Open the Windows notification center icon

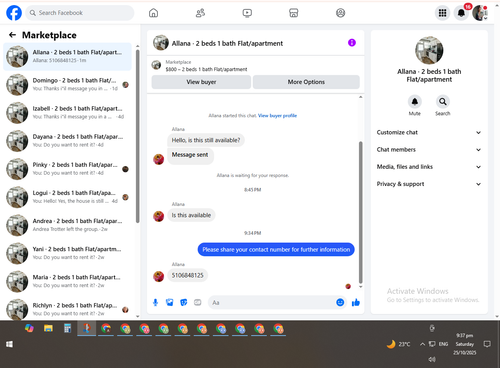(x=487, y=344)
